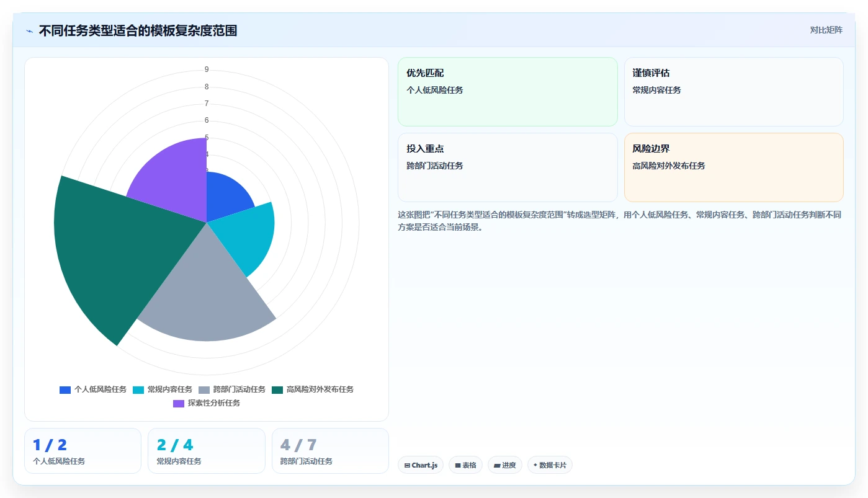Toggle 跨部门活动任务 legend entry
This screenshot has height=498, width=868.
(232, 389)
